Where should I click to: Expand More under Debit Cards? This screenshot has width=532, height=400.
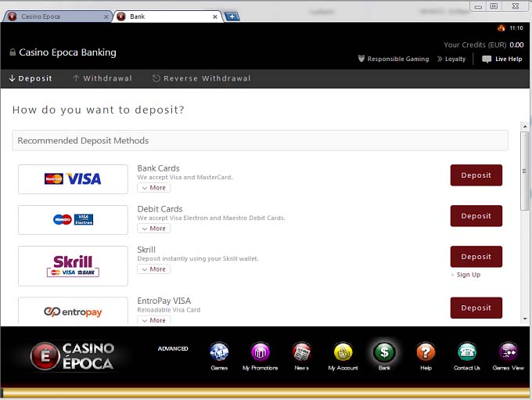(153, 229)
